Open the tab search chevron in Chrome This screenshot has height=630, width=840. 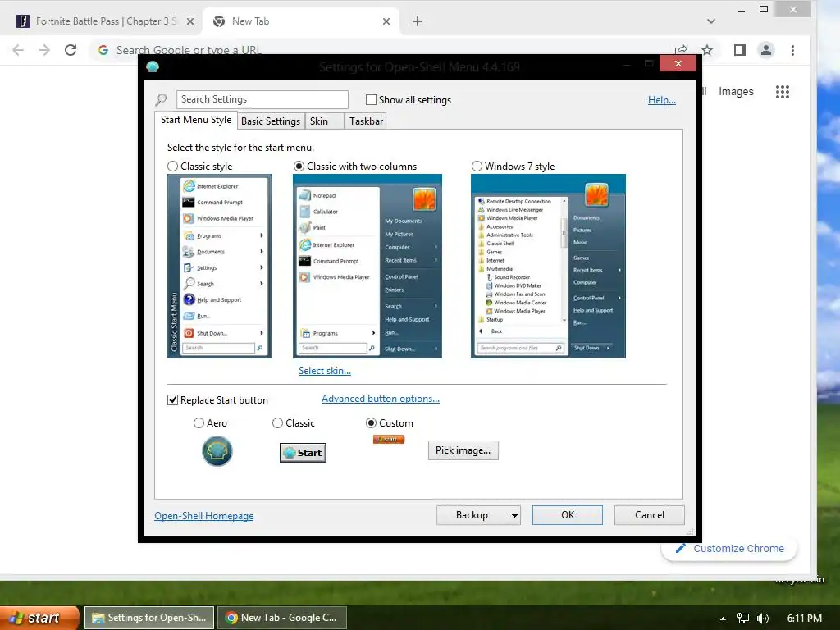click(711, 21)
